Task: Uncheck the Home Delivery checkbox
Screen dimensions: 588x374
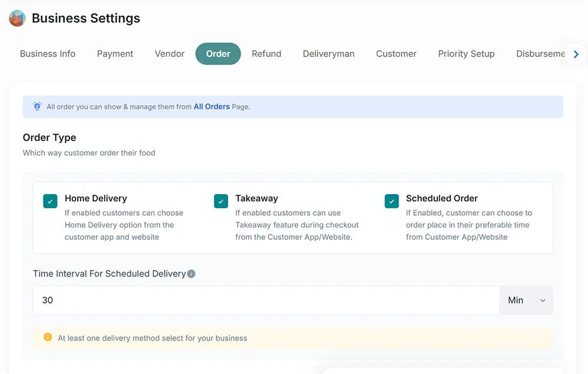Action: pos(50,201)
